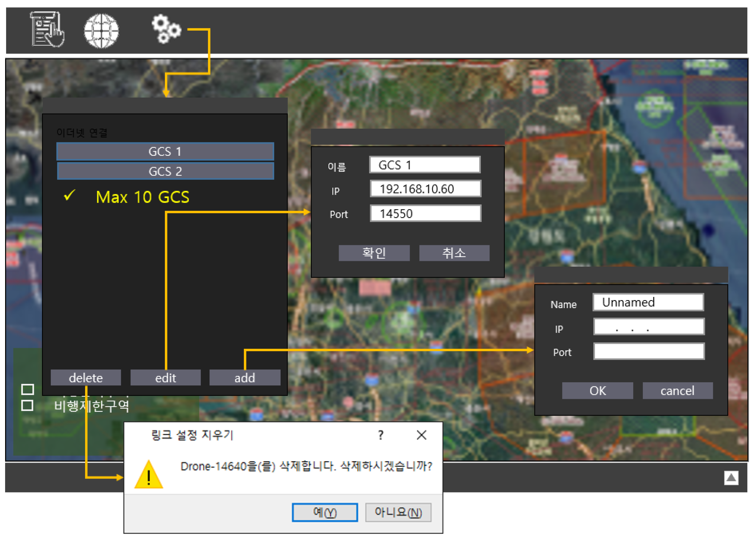The image size is (756, 539).
Task: Select GCS 1 in the list
Action: click(x=165, y=151)
